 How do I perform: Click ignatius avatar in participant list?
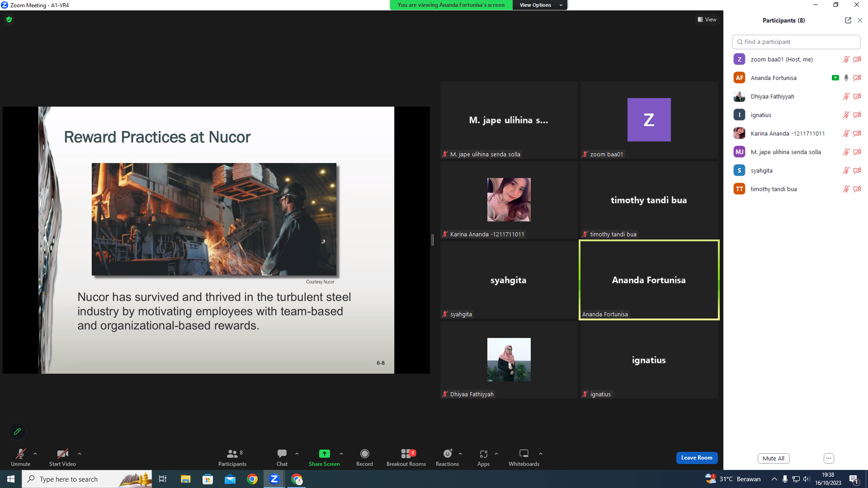(740, 115)
